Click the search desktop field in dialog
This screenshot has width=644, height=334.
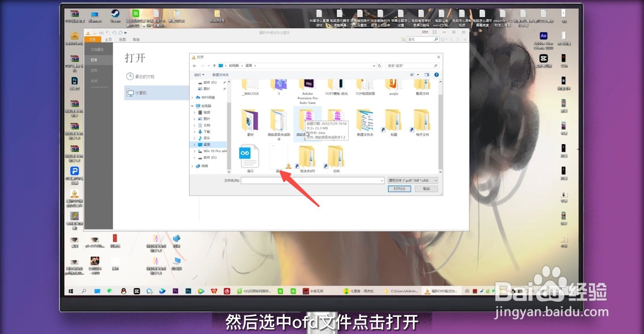pos(412,66)
